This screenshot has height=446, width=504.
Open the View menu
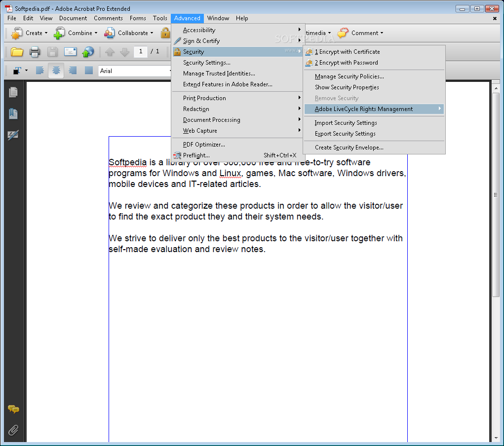[x=46, y=18]
